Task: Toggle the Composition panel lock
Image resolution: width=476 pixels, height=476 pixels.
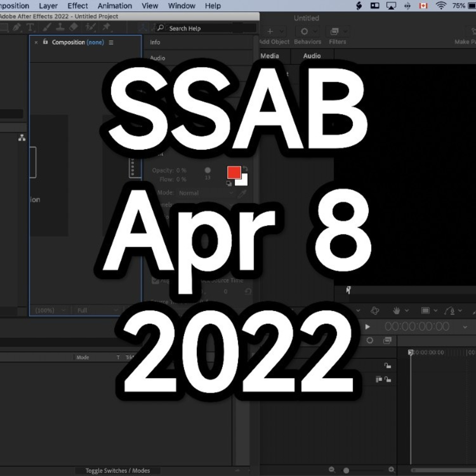Action: pyautogui.click(x=45, y=42)
